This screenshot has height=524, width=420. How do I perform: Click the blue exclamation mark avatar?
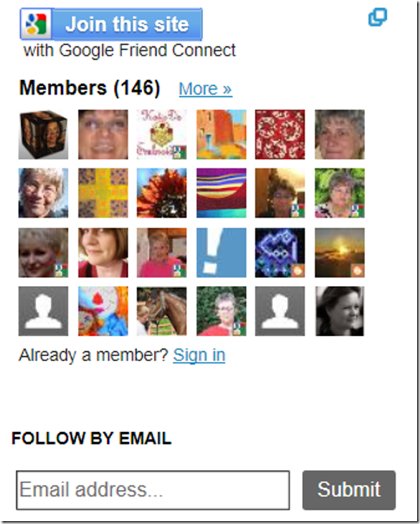click(221, 253)
